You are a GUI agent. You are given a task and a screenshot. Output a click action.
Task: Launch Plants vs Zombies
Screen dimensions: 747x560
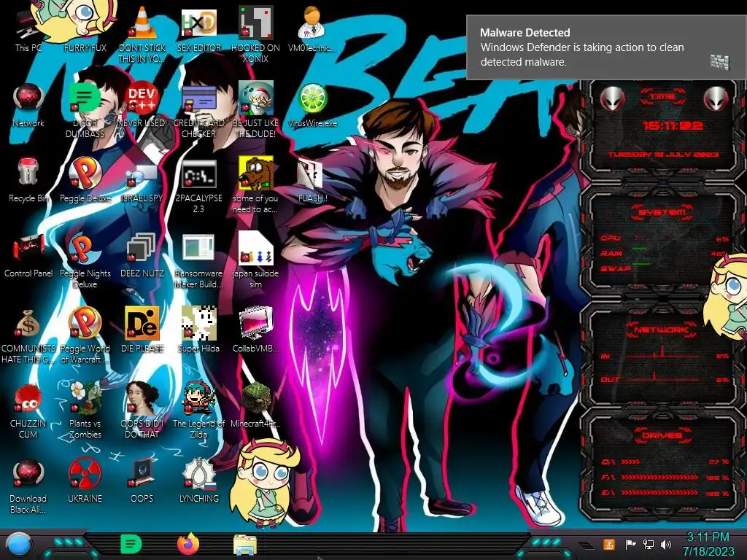(x=85, y=411)
